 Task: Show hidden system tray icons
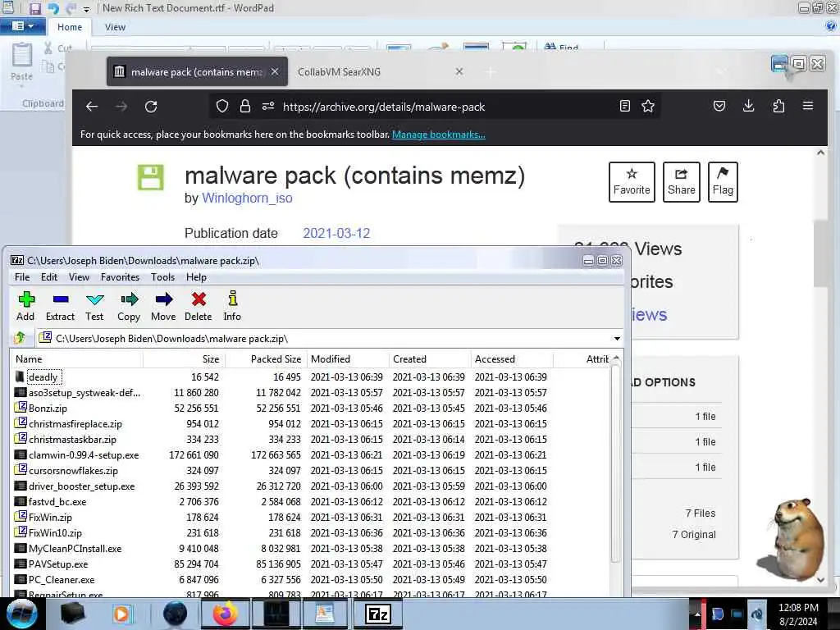(x=697, y=614)
